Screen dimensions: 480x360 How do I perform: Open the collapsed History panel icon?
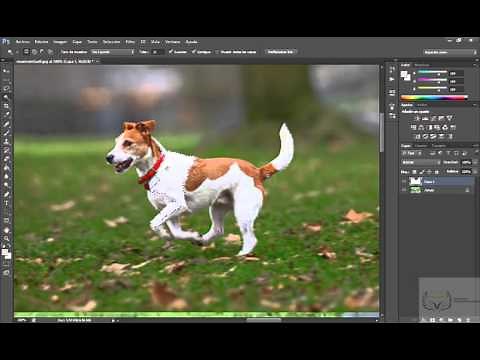pyautogui.click(x=392, y=69)
